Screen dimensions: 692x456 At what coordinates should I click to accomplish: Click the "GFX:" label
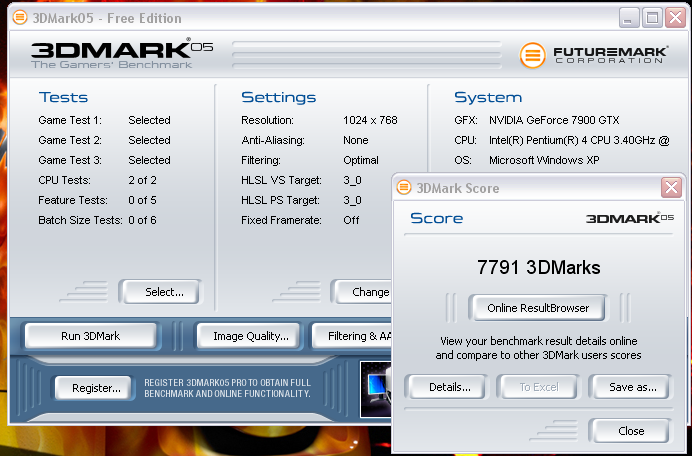tap(466, 120)
